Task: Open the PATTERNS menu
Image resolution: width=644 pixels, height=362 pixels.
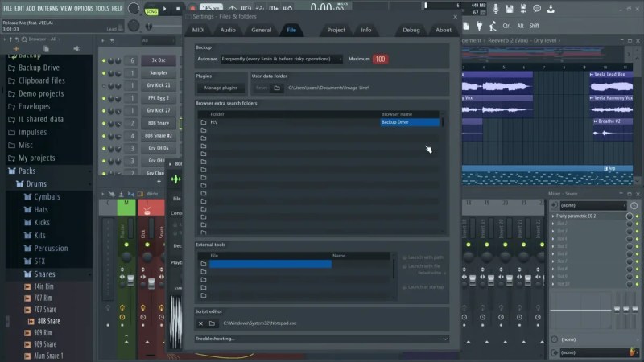Action: pos(47,9)
